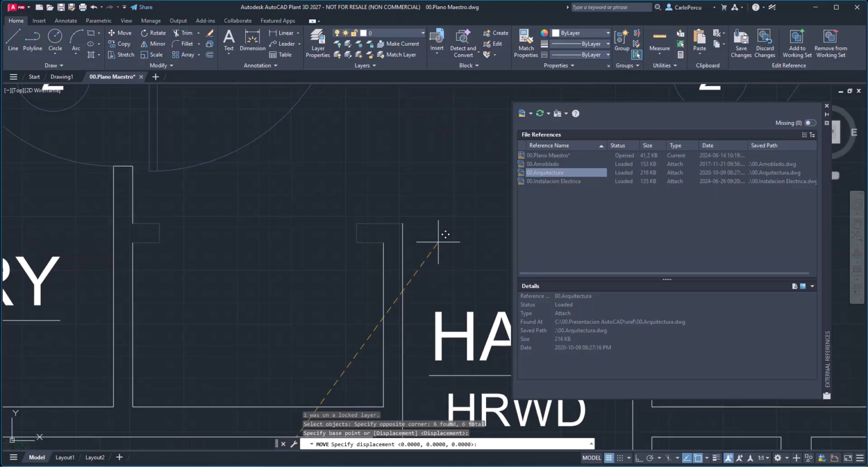Screen dimensions: 868x467
Task: Click the command line input field
Action: coord(446,444)
